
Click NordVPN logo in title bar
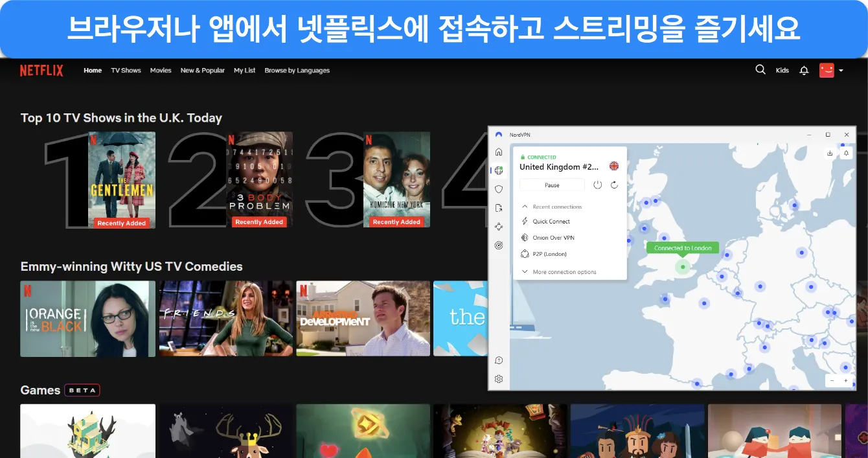click(x=499, y=134)
